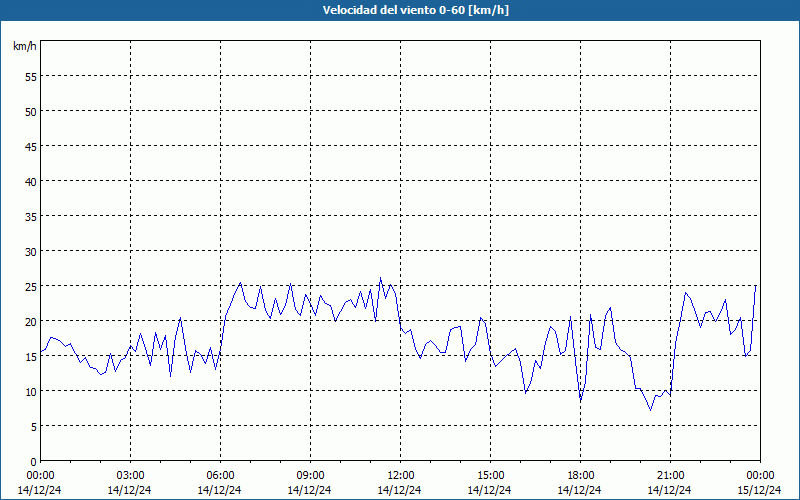Click the '14/12/24' date under 18:00
800x500 pixels.
579,490
